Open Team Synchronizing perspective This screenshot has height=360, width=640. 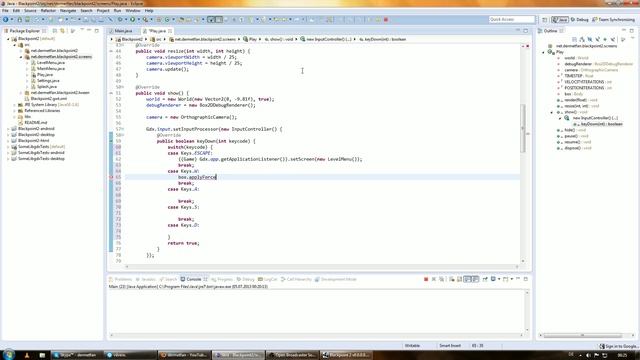point(613,20)
